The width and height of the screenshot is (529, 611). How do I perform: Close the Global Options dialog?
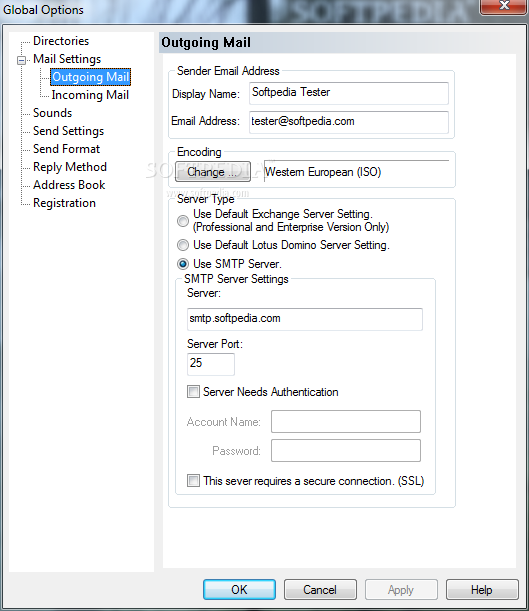[504, 6]
